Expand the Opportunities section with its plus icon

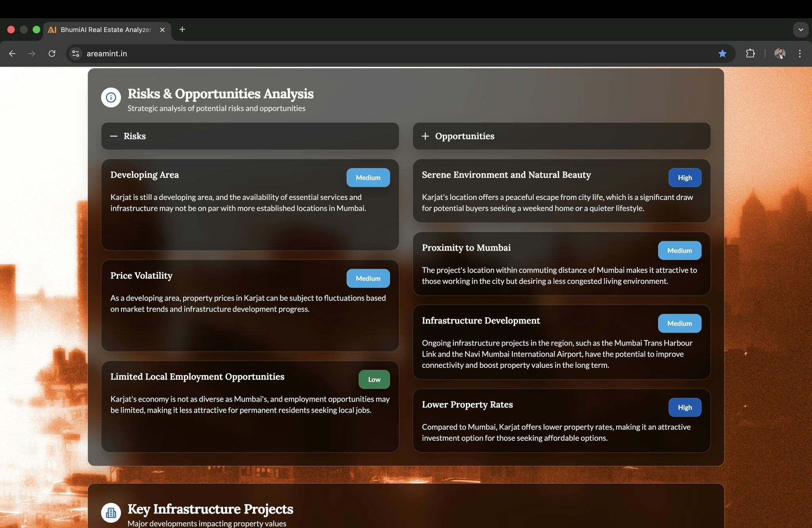pyautogui.click(x=425, y=136)
